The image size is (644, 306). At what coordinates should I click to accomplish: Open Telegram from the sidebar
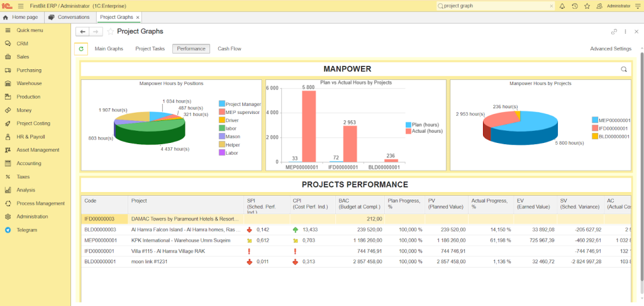(x=27, y=230)
